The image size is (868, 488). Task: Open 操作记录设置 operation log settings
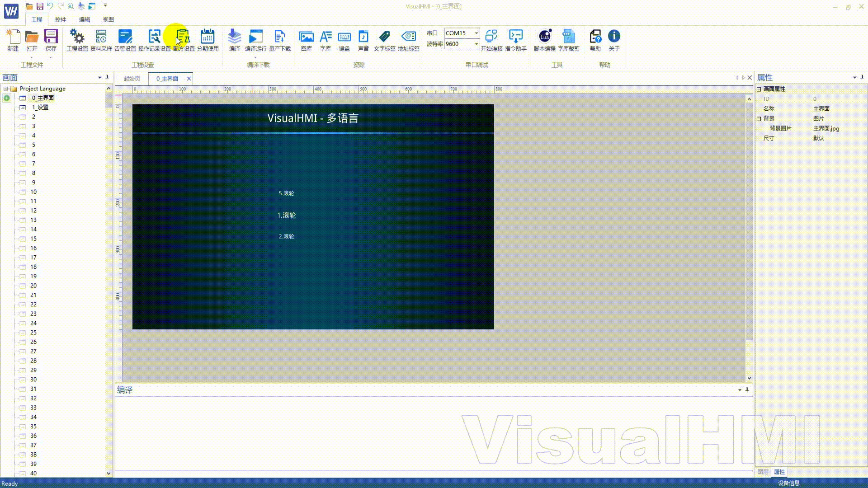tap(155, 40)
